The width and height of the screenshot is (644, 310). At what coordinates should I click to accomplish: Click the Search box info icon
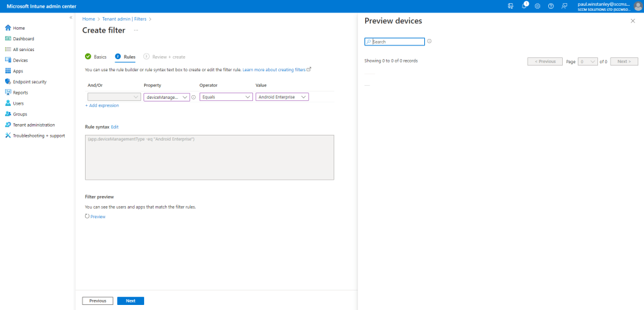(x=429, y=42)
